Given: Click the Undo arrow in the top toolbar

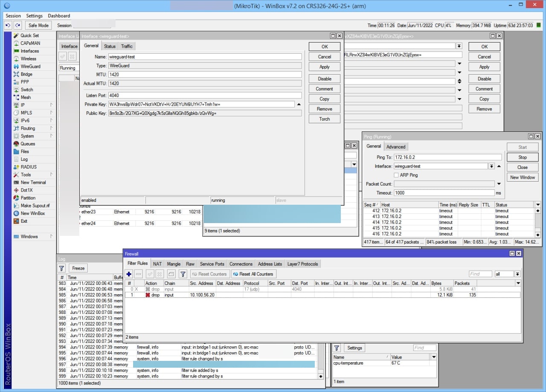Looking at the screenshot, I should click(8, 26).
